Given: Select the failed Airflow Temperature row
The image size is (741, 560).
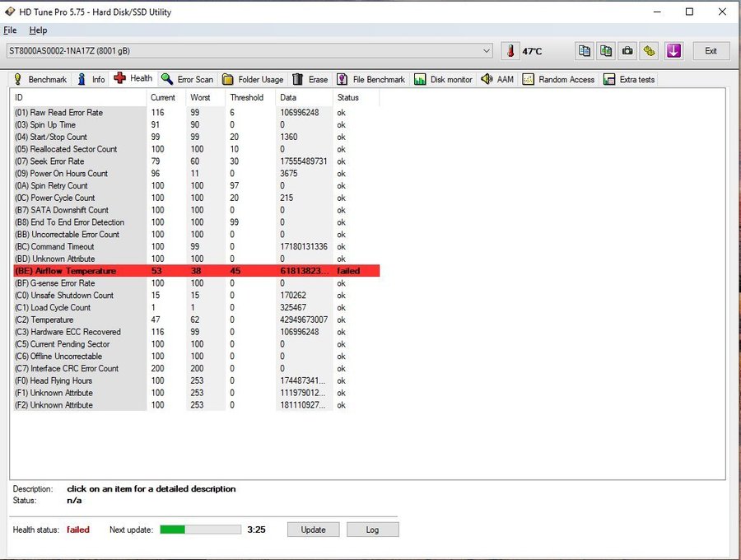Looking at the screenshot, I should pyautogui.click(x=197, y=271).
